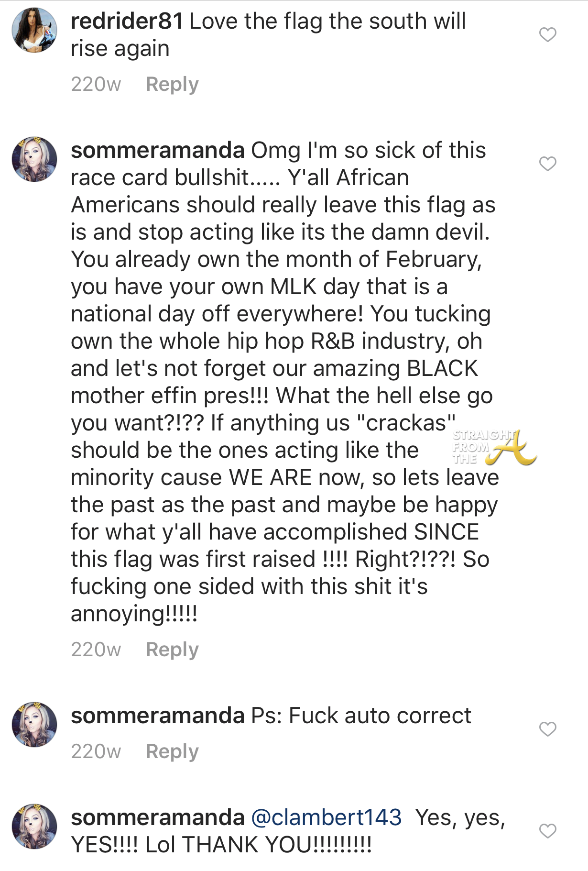588x871 pixels.
Task: Tap sommeramanda username on the "Ps" comment
Action: [158, 716]
